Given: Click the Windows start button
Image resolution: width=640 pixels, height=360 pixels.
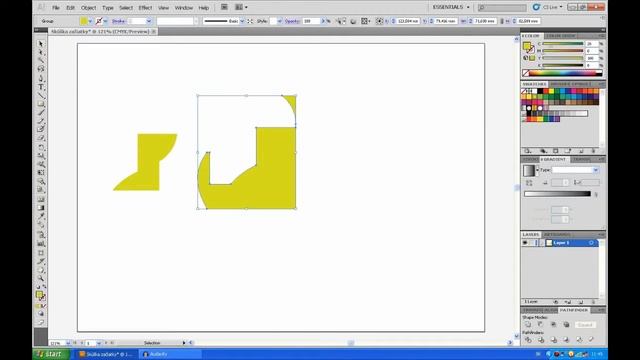Looking at the screenshot, I should pyautogui.click(x=50, y=354).
